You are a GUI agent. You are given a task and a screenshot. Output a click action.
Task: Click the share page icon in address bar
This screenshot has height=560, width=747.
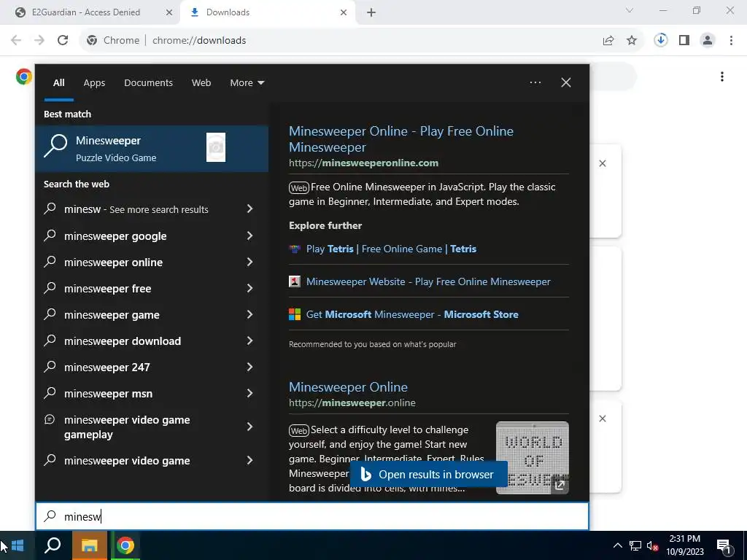click(x=608, y=41)
